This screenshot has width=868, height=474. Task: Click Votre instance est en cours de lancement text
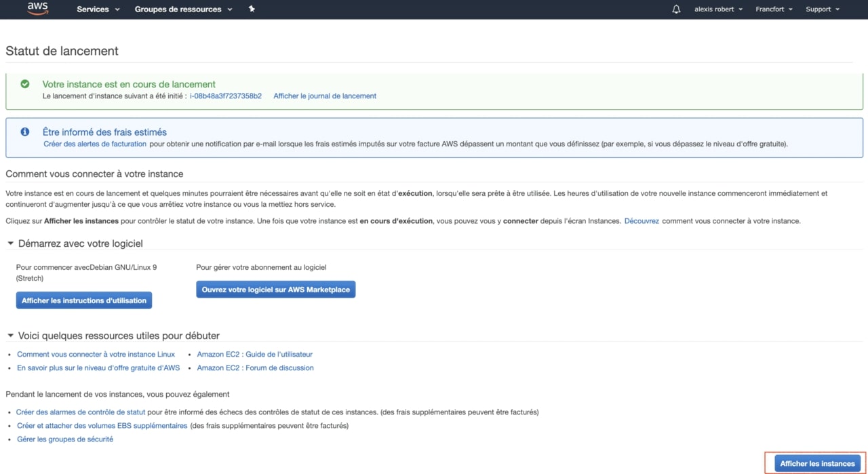[129, 84]
